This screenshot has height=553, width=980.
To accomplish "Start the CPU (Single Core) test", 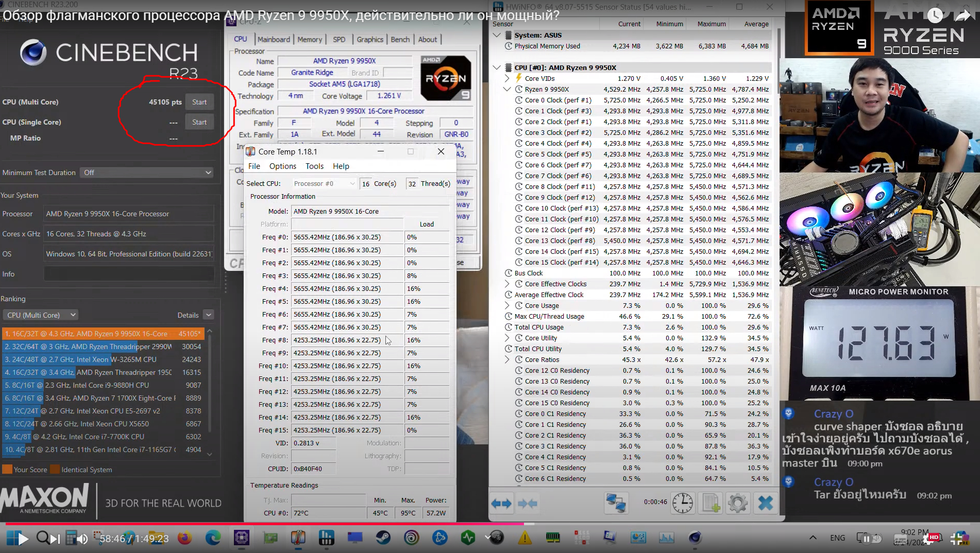I will point(199,122).
